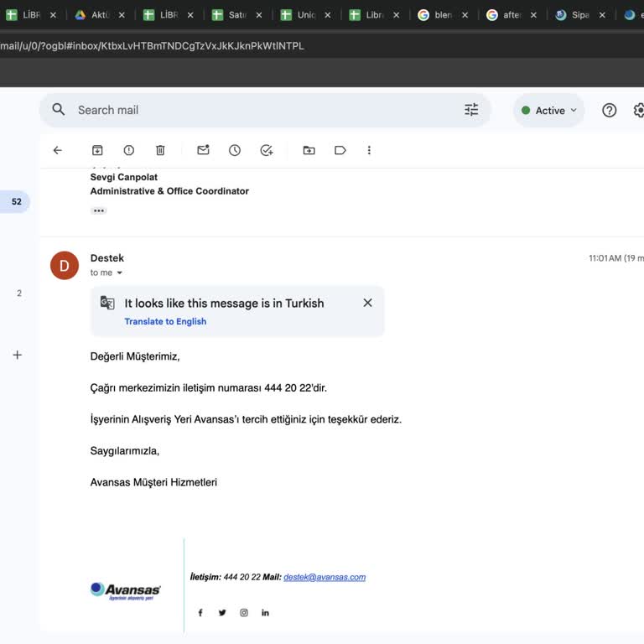Report this email as spam
644x644 pixels.
click(128, 150)
